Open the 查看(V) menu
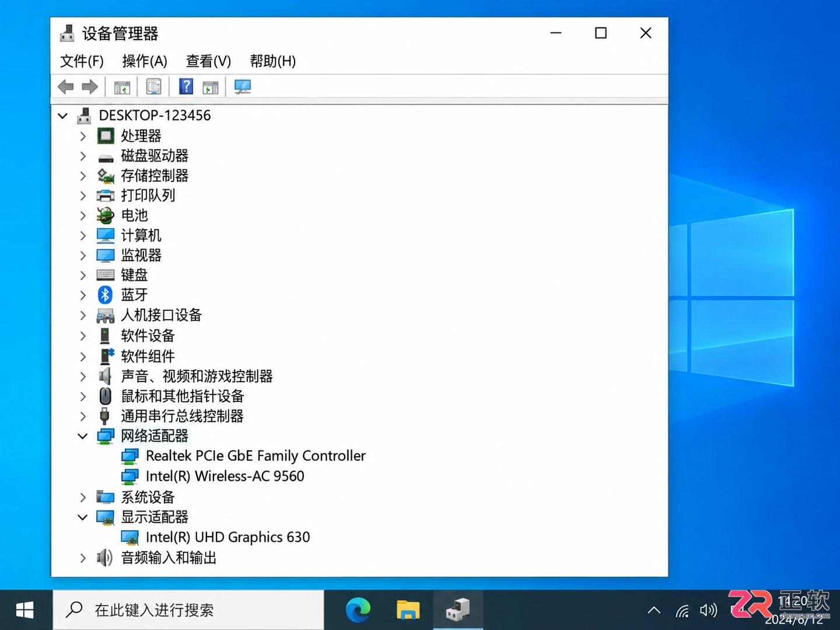 (208, 61)
